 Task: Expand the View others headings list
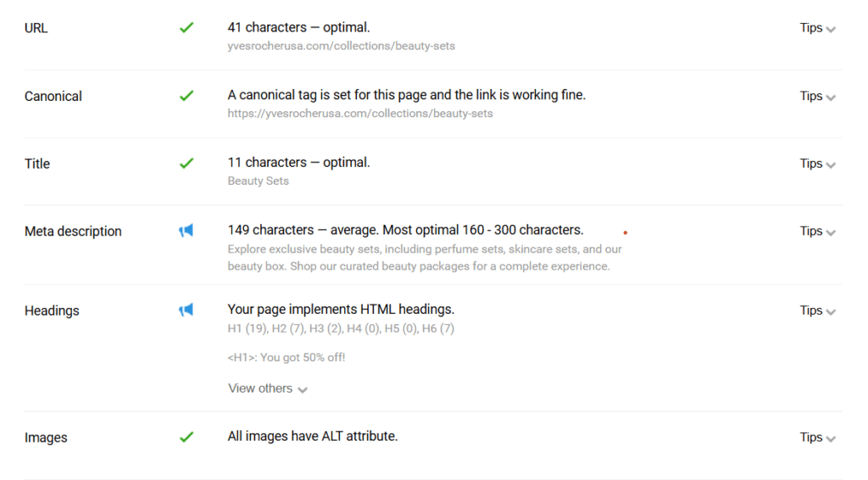tap(268, 388)
